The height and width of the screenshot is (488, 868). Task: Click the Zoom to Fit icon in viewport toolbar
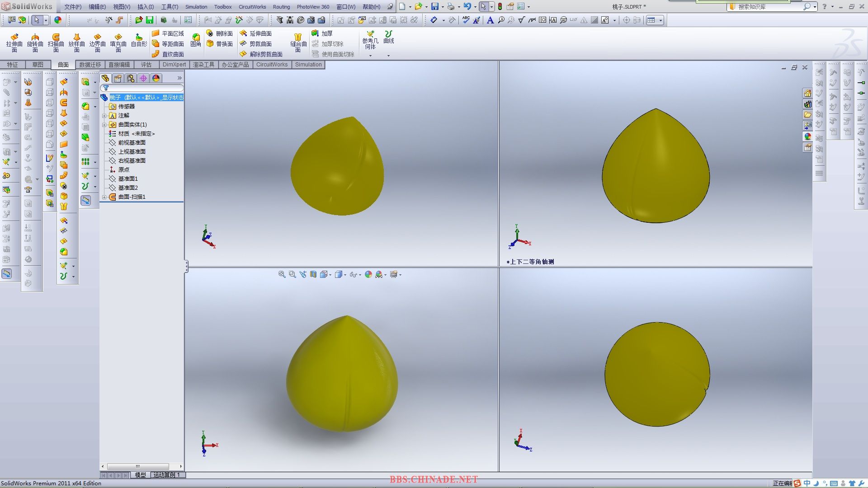pos(282,274)
